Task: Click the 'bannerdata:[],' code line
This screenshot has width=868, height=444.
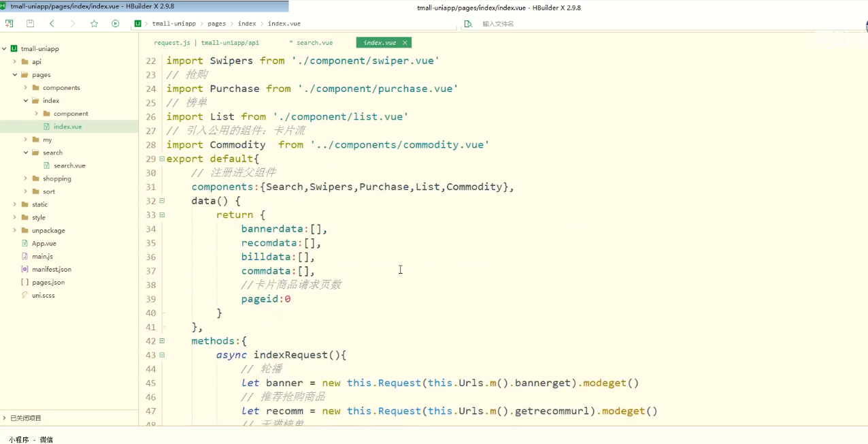Action: (284, 229)
